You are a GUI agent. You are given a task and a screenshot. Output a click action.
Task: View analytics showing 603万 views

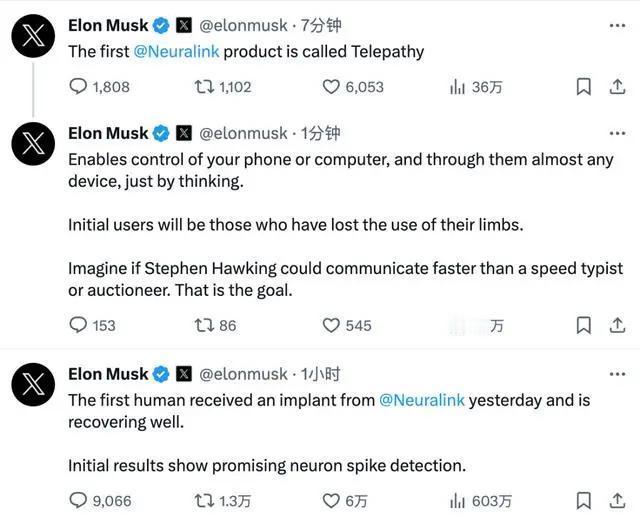(x=458, y=500)
